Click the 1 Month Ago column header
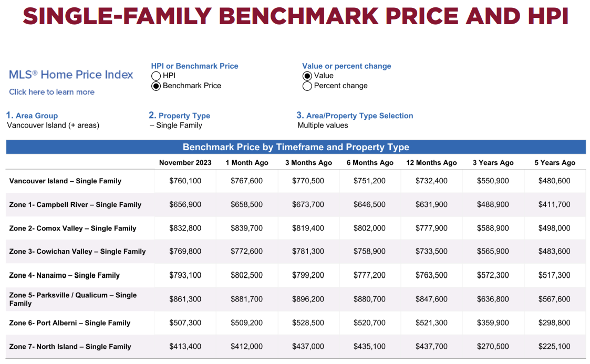 (247, 163)
